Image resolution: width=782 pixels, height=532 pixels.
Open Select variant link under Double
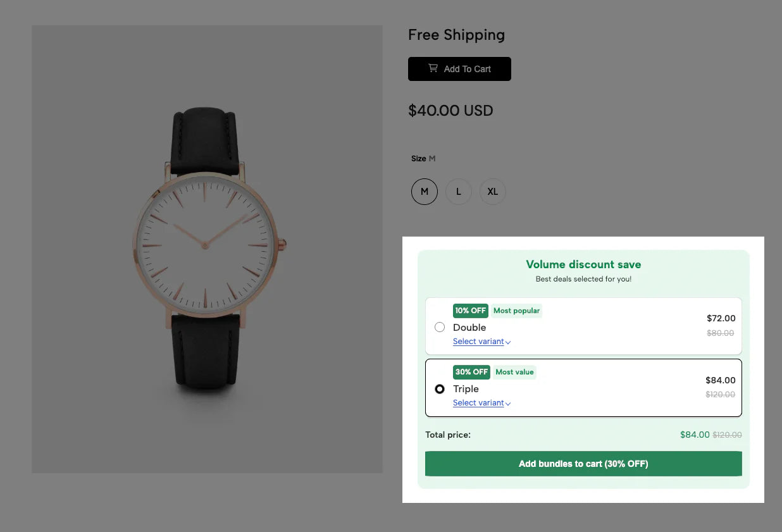coord(478,342)
